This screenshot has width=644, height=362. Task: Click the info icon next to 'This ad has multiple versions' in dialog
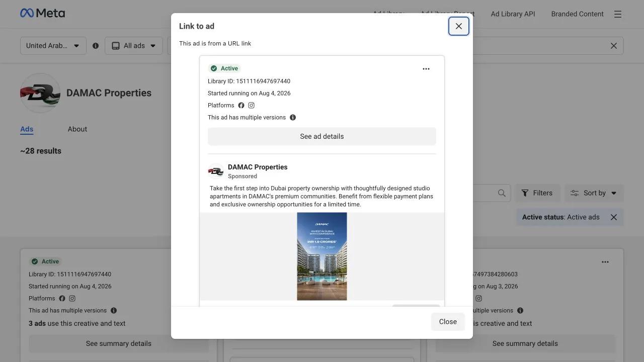[x=293, y=118]
